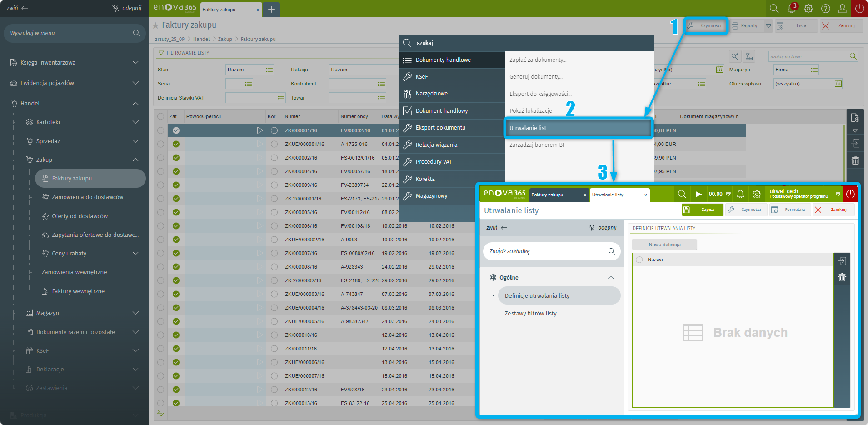Open the settings gear in top bar

click(x=808, y=9)
